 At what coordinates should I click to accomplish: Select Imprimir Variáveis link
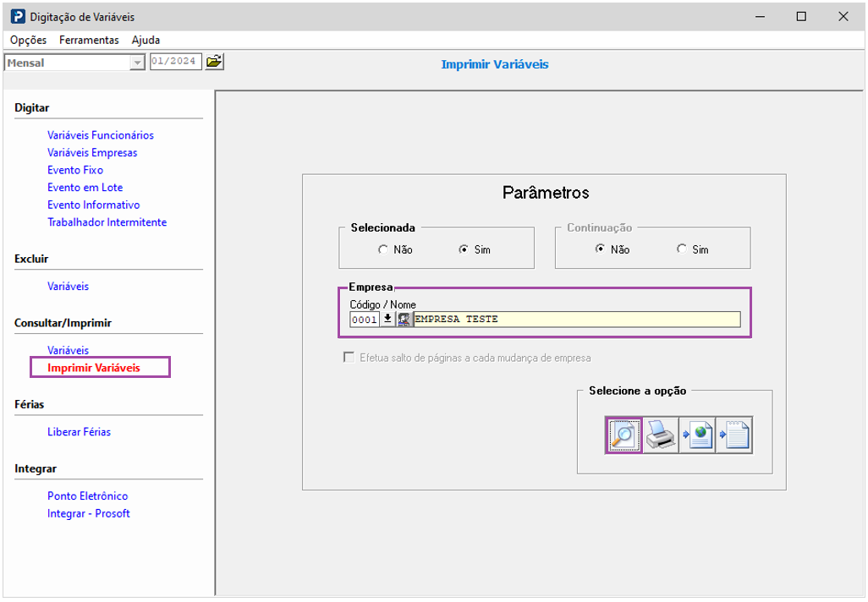coord(94,368)
